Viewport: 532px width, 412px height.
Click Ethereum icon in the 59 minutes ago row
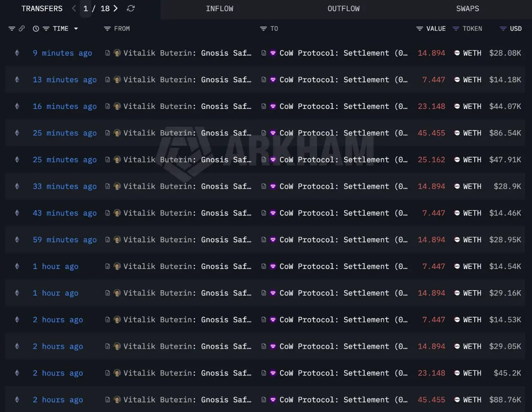(x=17, y=239)
